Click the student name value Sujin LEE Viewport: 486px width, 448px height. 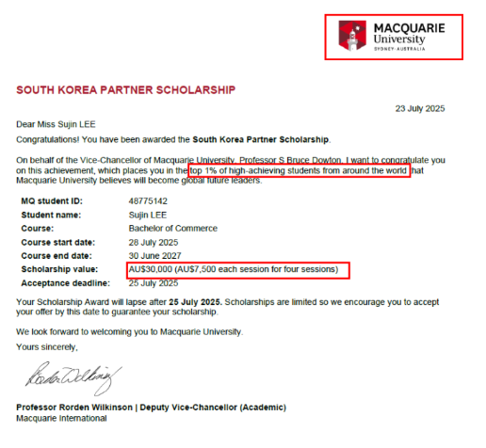tap(148, 216)
